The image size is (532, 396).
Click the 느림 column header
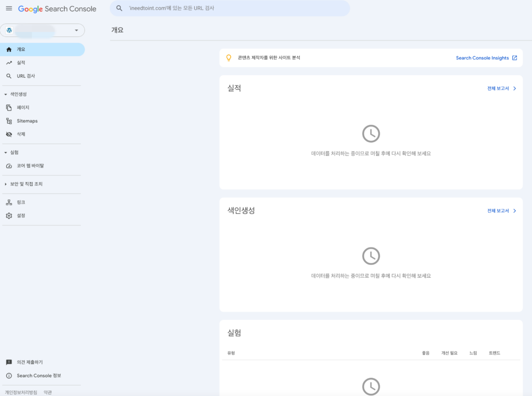pos(473,353)
